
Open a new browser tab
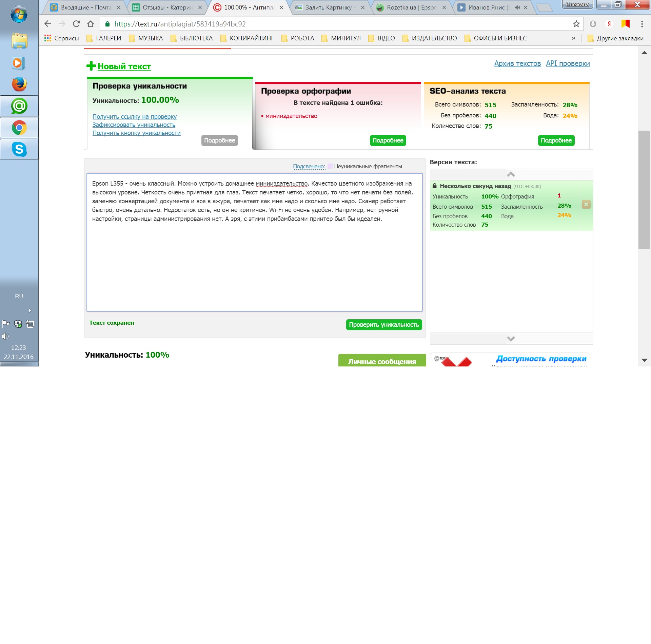[x=545, y=8]
